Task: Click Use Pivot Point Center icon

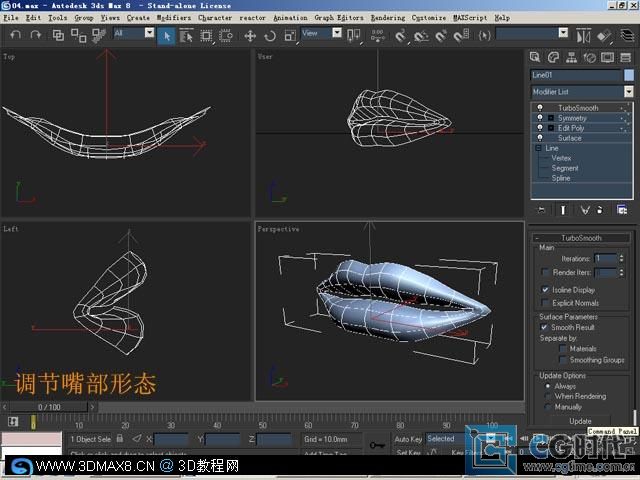Action: point(353,36)
